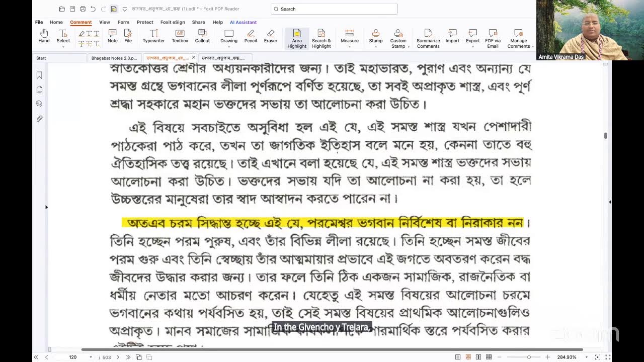The width and height of the screenshot is (644, 362).
Task: Open the Form ribbon tab
Action: 123,22
